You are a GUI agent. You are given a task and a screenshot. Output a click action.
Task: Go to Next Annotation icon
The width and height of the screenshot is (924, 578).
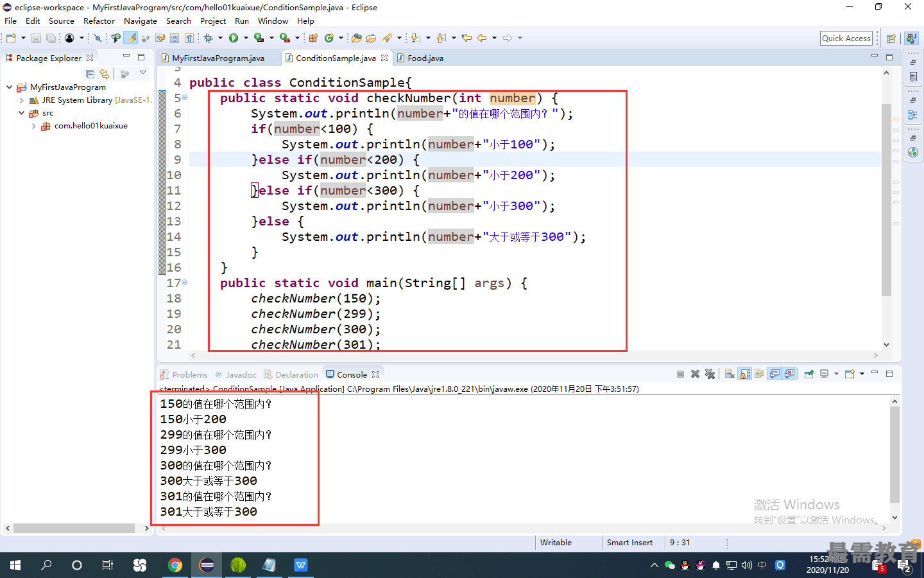click(x=415, y=38)
